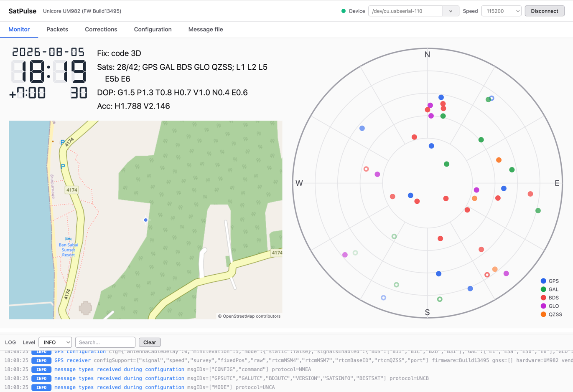This screenshot has height=392, width=573.
Task: Clear the log with the Clear button
Action: tap(150, 342)
